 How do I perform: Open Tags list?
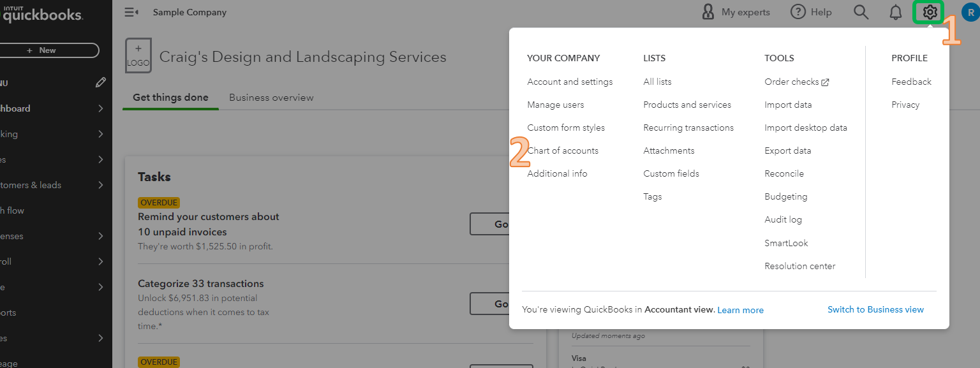click(653, 196)
